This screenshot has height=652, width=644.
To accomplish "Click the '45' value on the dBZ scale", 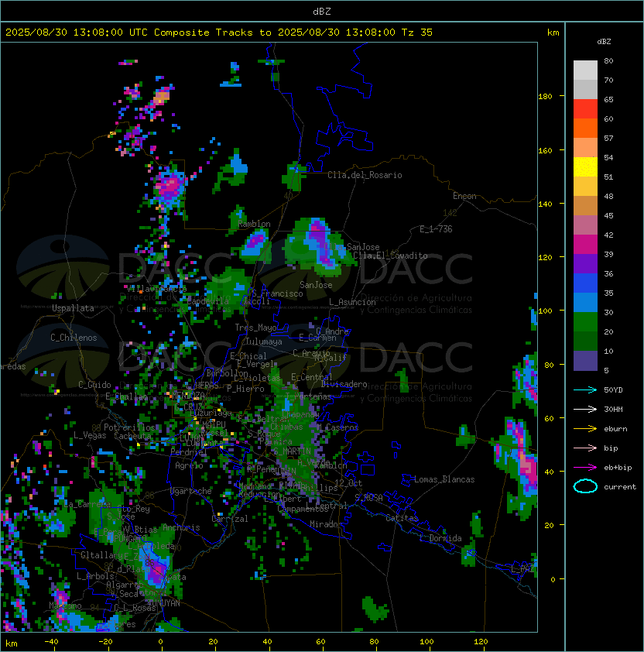I will tap(608, 215).
